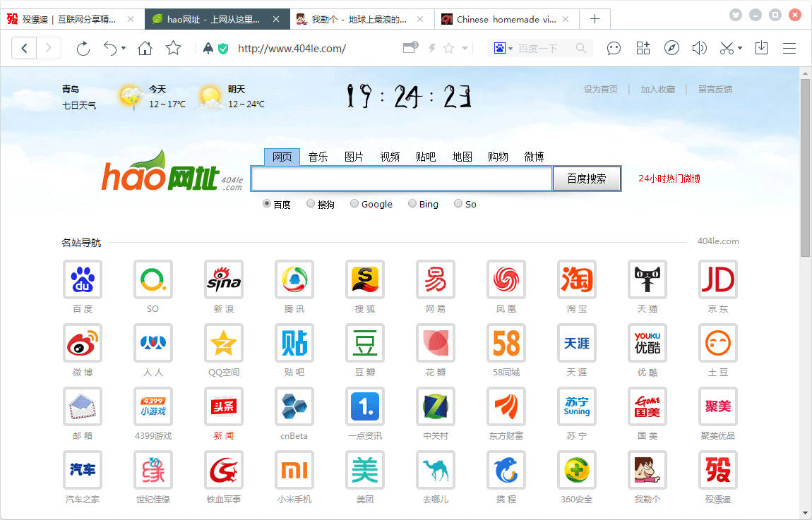The width and height of the screenshot is (812, 520).
Task: Toggle the browser sound speaker icon
Action: (x=699, y=48)
